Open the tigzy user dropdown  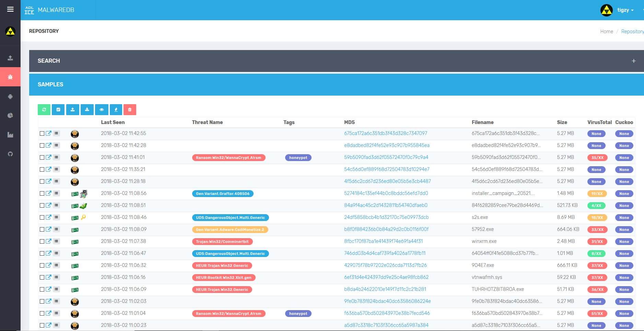coord(625,10)
